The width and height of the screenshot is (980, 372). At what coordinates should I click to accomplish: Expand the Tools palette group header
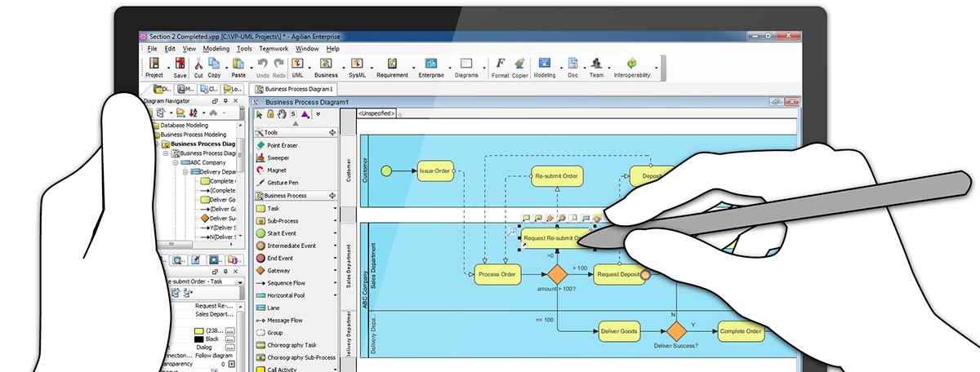(296, 132)
